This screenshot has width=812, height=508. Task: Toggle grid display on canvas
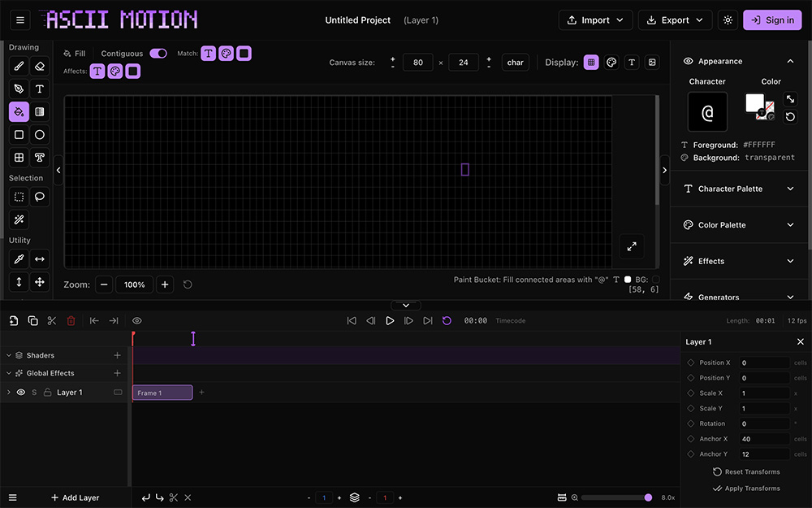(x=591, y=63)
